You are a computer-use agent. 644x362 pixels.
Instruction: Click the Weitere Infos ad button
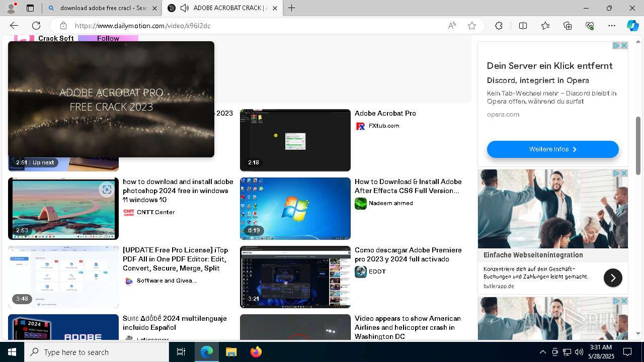click(552, 149)
